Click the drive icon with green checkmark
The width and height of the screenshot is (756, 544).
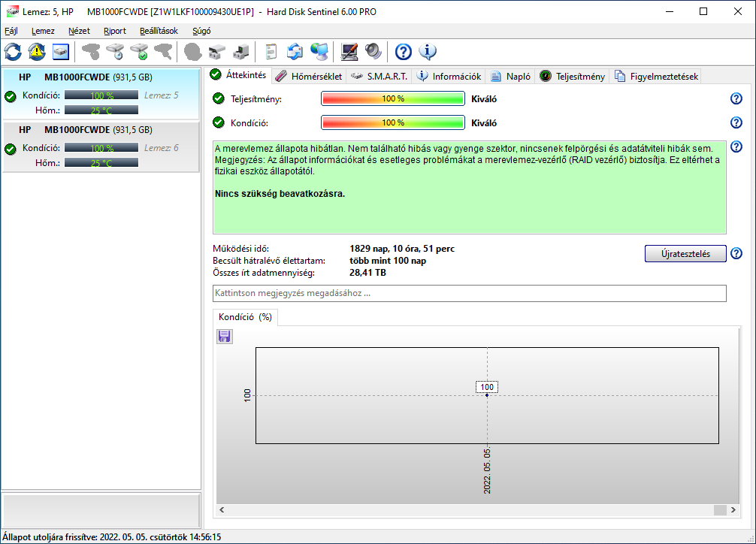tap(139, 52)
